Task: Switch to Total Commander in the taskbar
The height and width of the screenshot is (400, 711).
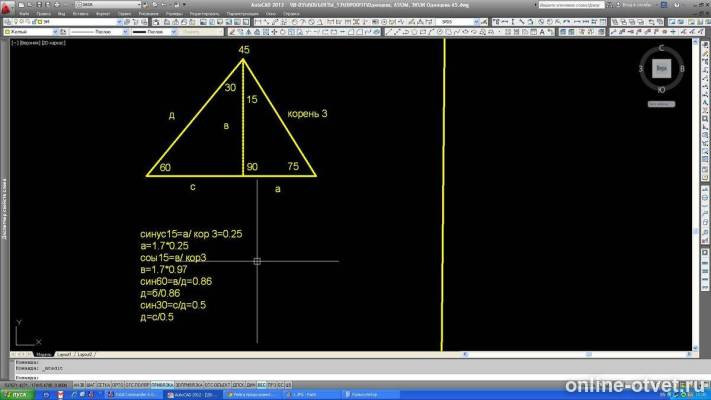Action: click(132, 395)
